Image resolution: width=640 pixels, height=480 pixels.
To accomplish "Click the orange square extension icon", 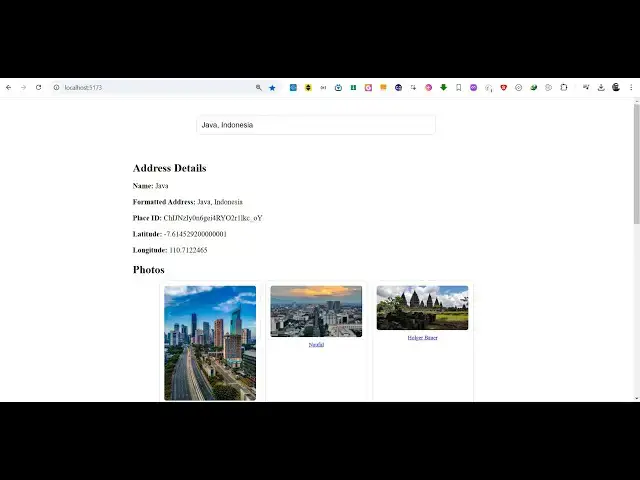I will coord(383,87).
